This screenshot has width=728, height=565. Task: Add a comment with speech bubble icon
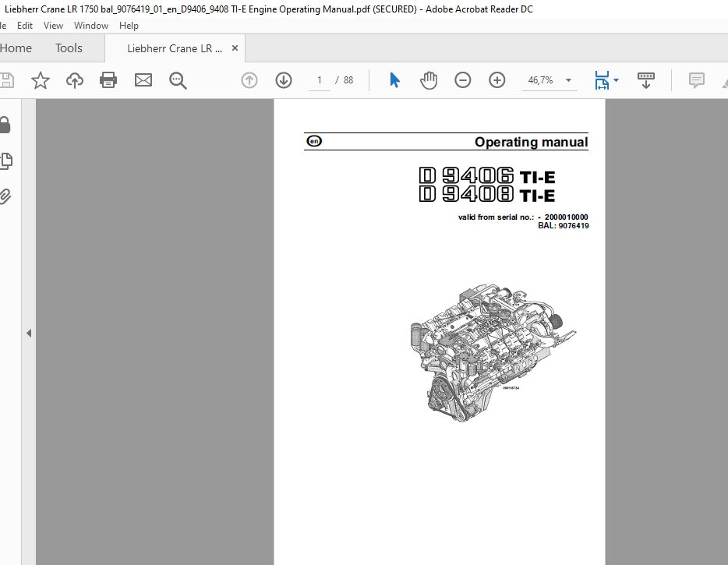[x=696, y=80]
